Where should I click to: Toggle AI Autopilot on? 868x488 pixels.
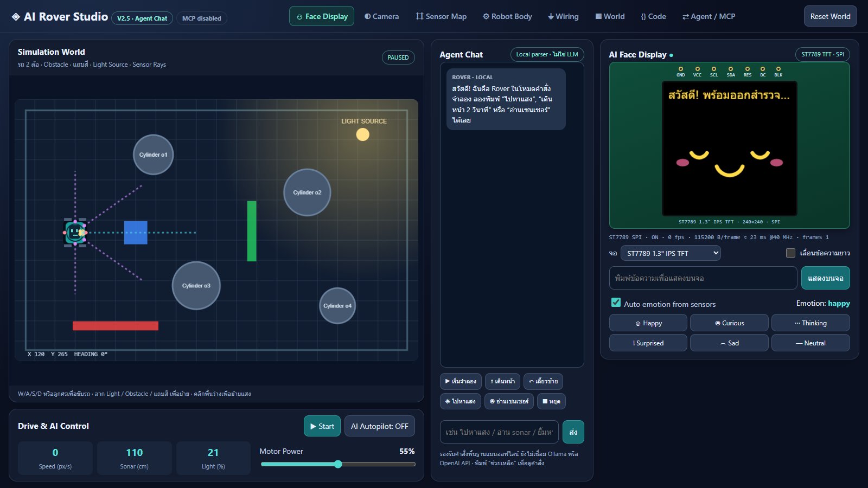click(x=380, y=426)
